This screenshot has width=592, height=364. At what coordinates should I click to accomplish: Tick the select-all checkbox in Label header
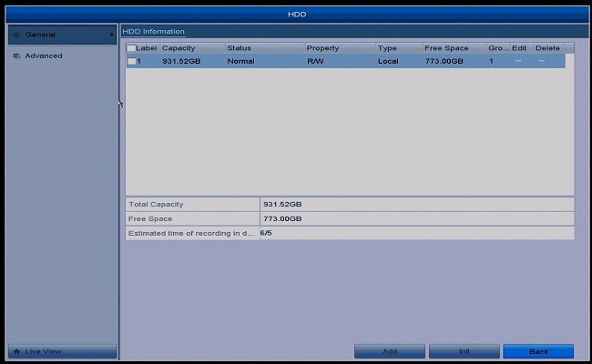pyautogui.click(x=131, y=48)
